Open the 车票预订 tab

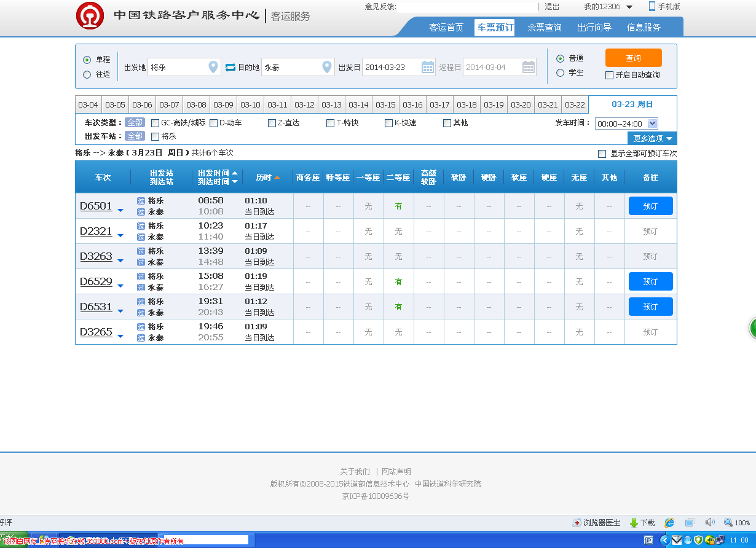point(495,27)
